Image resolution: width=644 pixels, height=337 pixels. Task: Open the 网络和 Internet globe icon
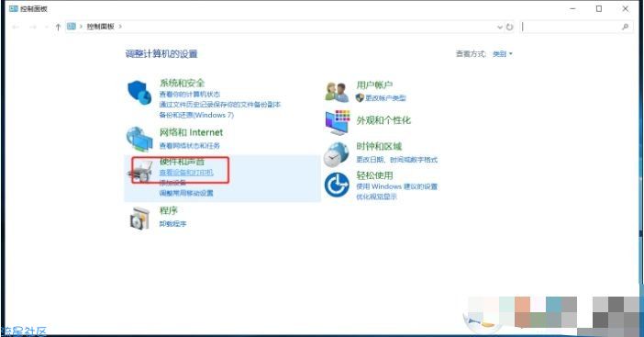[x=139, y=139]
